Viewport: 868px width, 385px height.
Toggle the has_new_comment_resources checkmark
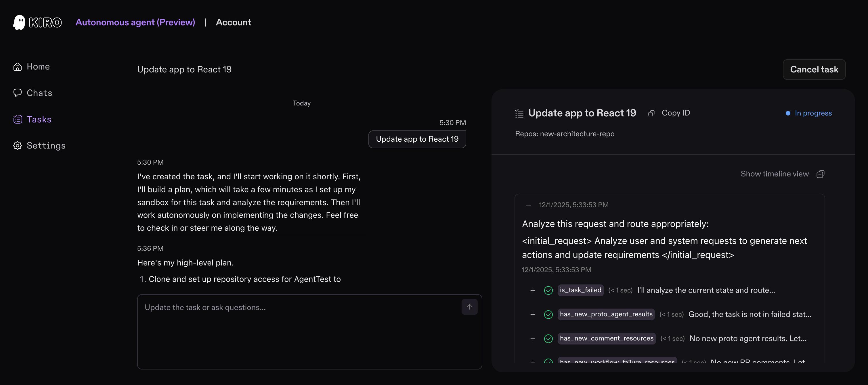pyautogui.click(x=548, y=338)
